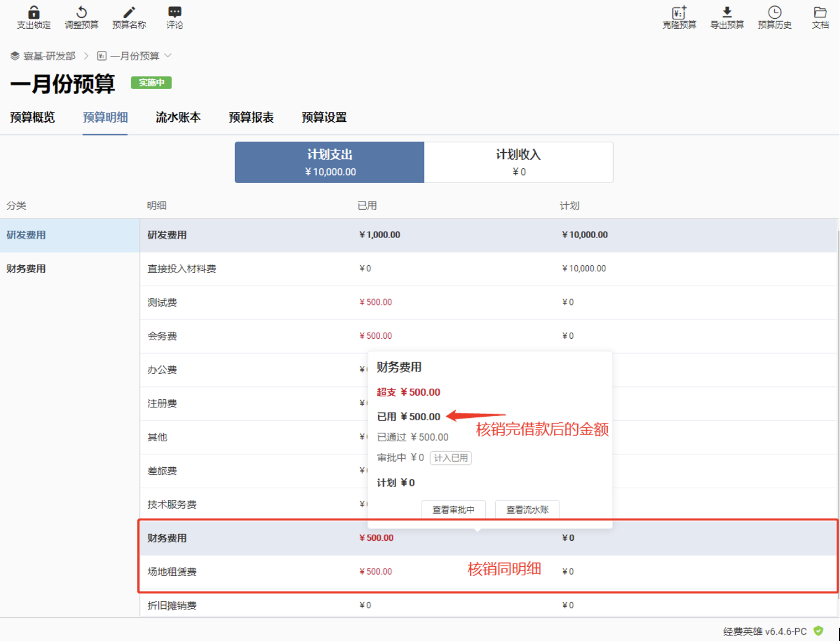Screen dimensions: 840x641
Task: Click ¥500.00 used amount for 测试费
Action: [x=376, y=302]
